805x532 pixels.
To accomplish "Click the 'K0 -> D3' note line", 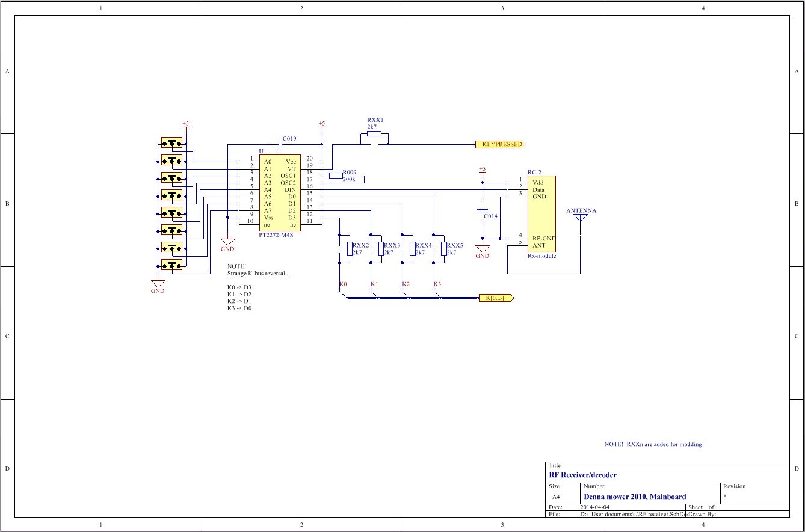I will tap(239, 287).
